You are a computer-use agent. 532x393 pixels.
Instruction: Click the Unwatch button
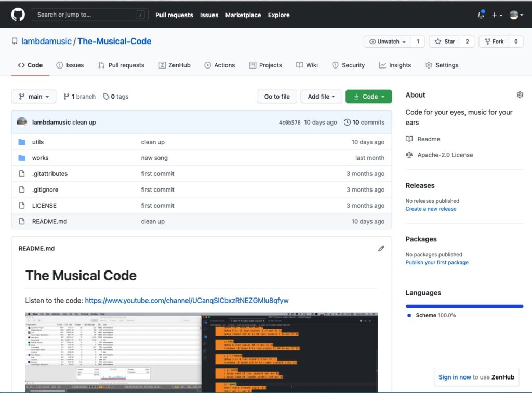click(x=388, y=42)
